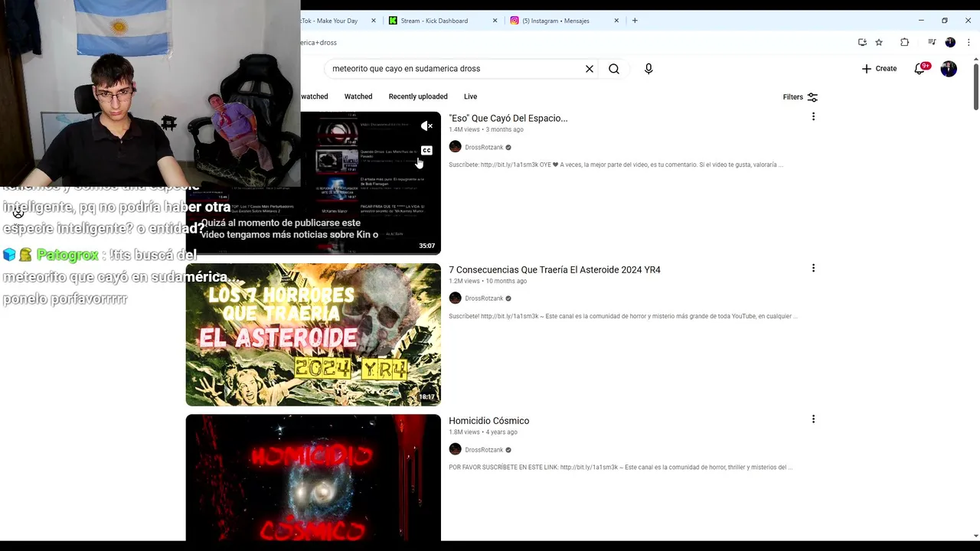Viewport: 980px width, 551px height.
Task: Switch to Instagram Mensajes tab
Action: click(556, 21)
